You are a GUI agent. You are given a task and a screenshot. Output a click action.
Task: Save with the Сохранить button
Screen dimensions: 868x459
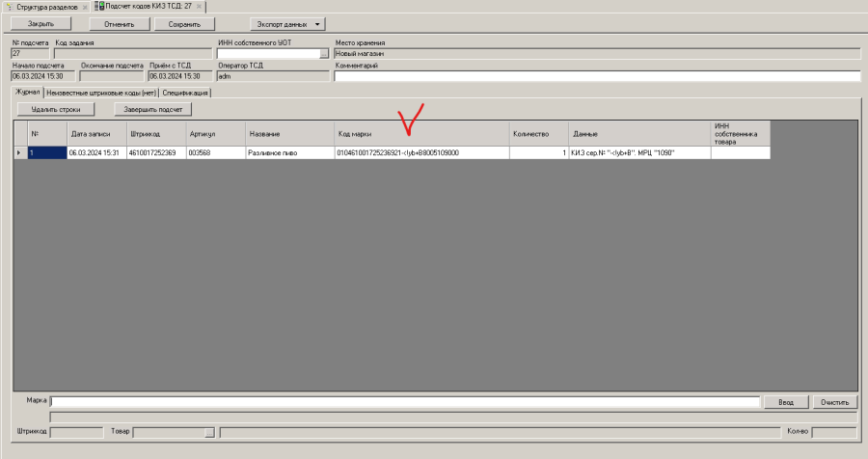coord(184,24)
